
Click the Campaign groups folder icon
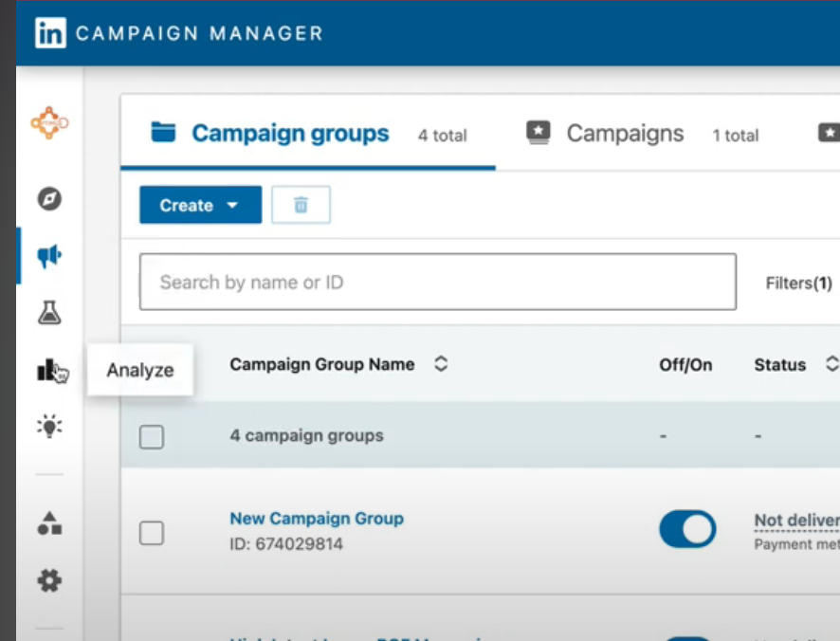163,132
